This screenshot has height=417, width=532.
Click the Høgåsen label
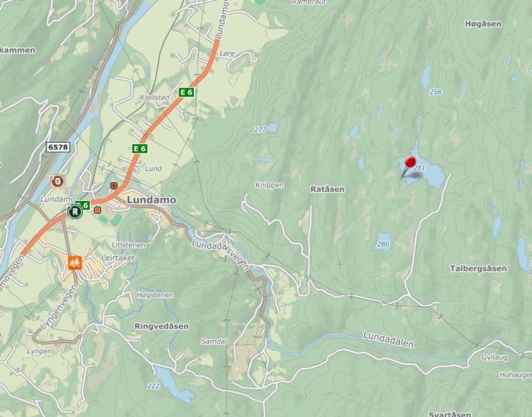[483, 24]
